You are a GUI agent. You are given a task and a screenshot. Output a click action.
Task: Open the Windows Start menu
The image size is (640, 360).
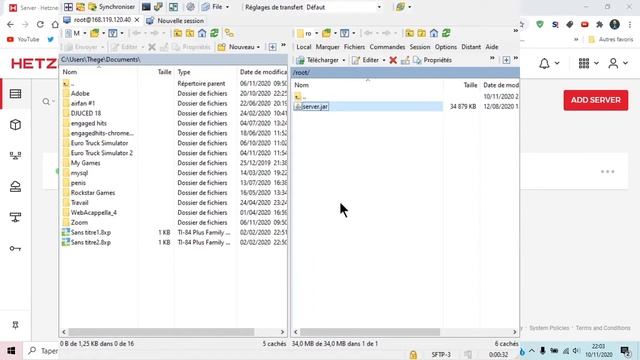point(11,351)
